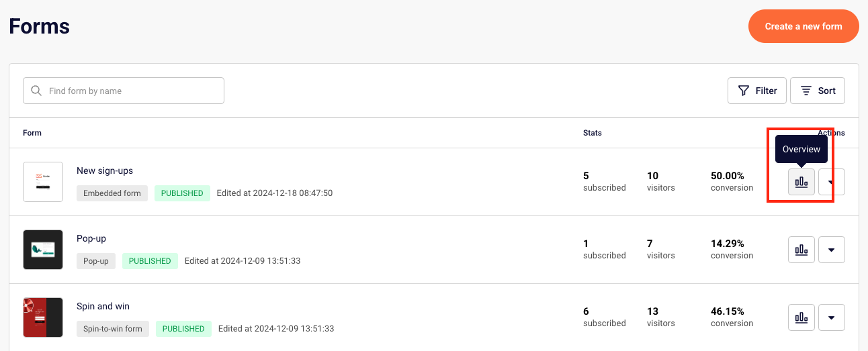Click Create a new form button
868x351 pixels.
(x=803, y=26)
